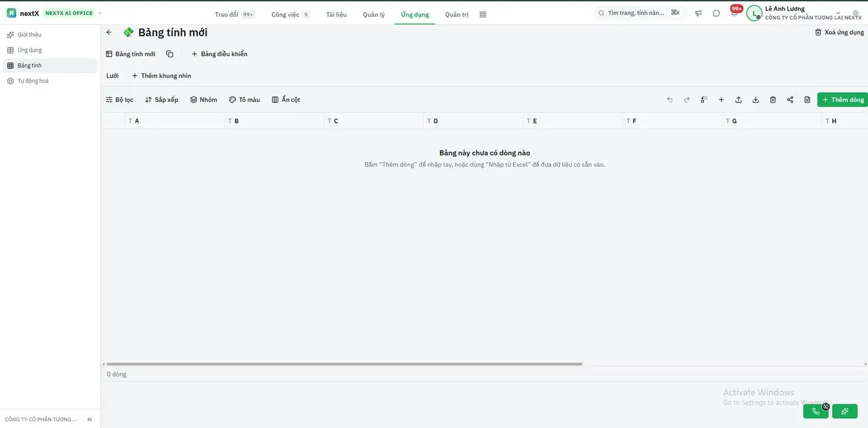868x428 pixels.
Task: Click the search pages and features field
Action: 639,13
